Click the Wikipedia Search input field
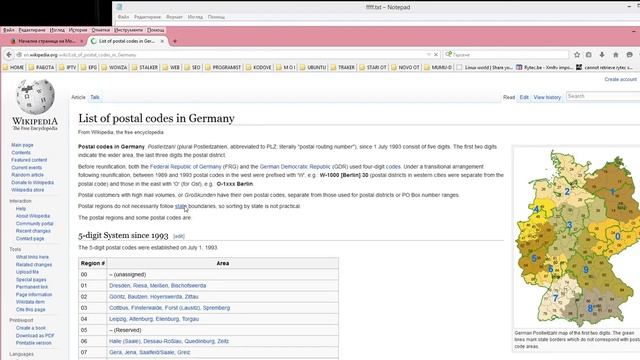 click(x=603, y=96)
